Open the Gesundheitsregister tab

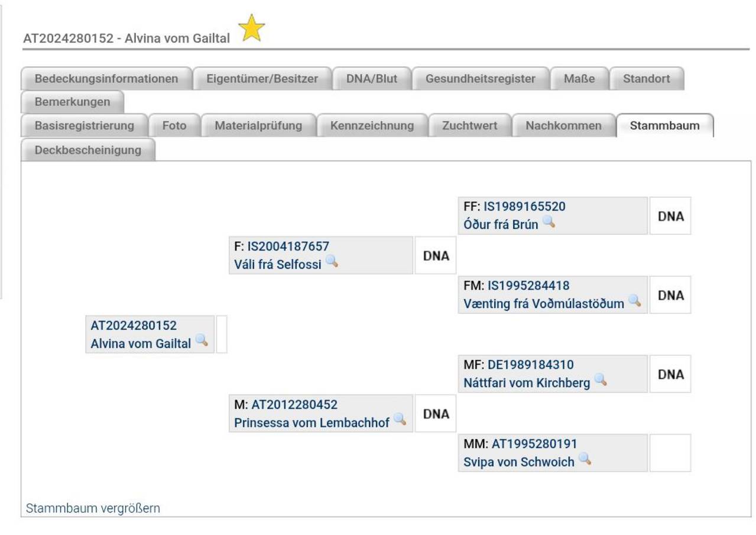click(480, 79)
